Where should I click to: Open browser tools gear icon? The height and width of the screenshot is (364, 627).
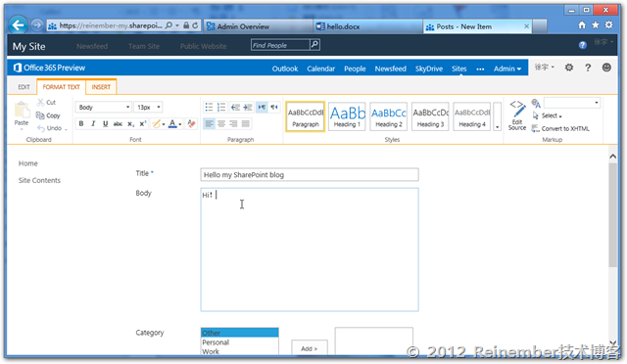click(x=609, y=25)
